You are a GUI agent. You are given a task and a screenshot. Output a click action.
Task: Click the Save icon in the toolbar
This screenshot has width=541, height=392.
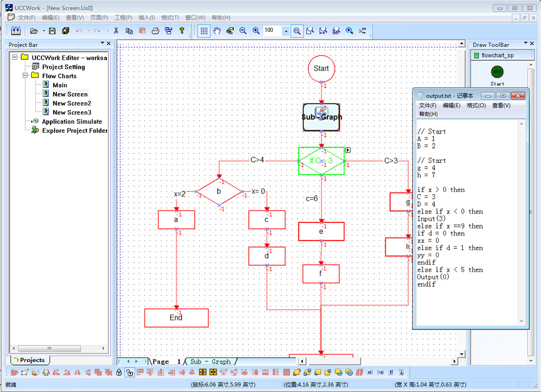pyautogui.click(x=52, y=31)
